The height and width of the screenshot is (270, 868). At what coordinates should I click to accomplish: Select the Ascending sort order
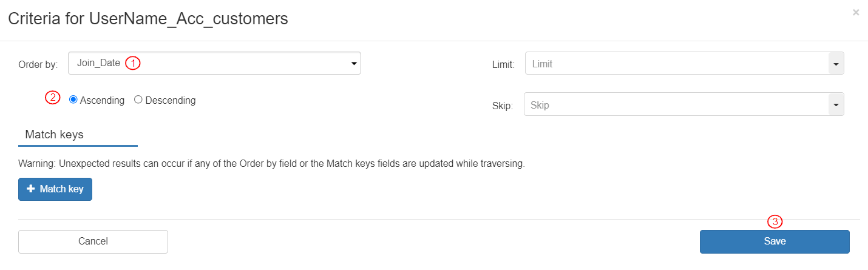(73, 100)
